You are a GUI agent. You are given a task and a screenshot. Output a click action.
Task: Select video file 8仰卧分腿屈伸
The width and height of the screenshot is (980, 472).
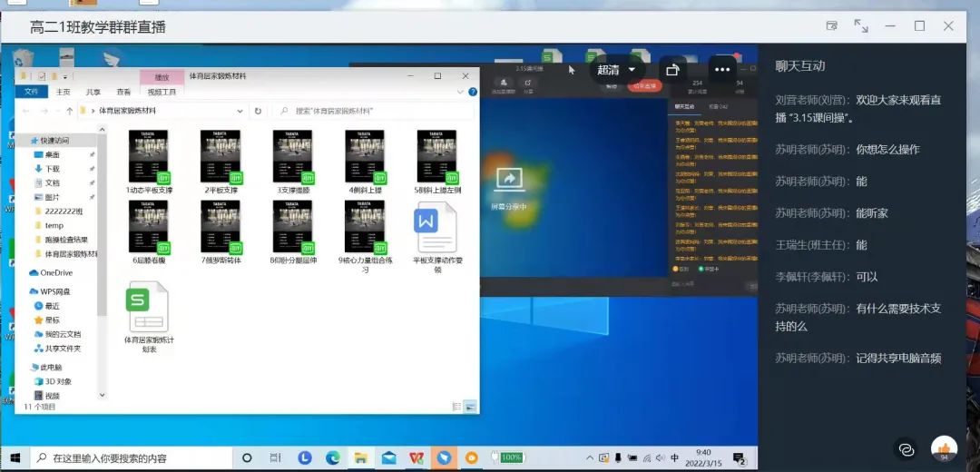tap(292, 232)
